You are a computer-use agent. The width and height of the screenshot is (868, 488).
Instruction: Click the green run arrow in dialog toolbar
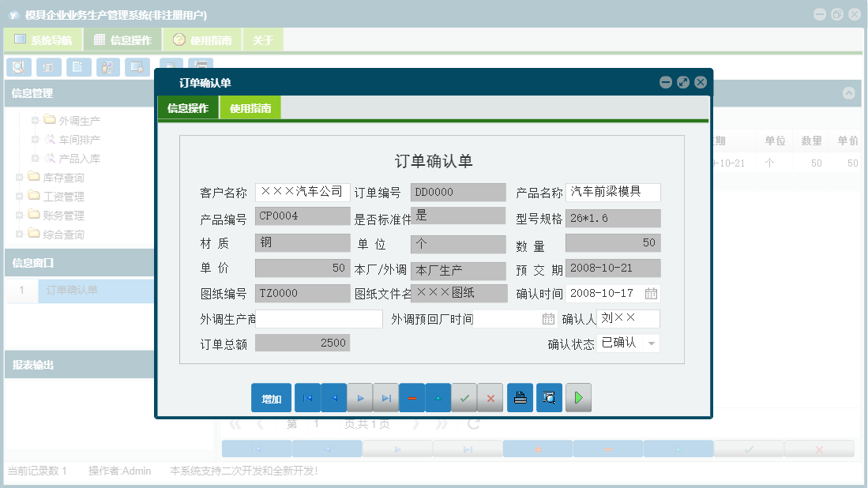[x=578, y=397]
